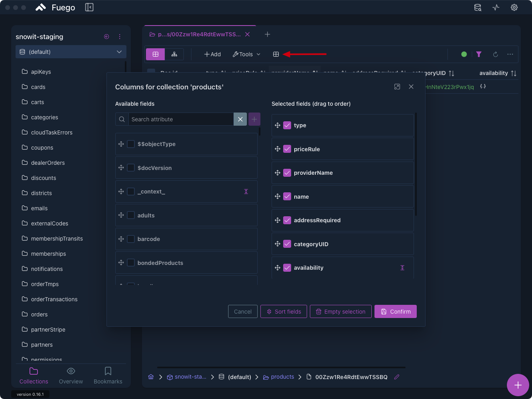Switch to tree hierarchy view mode
Image resolution: width=532 pixels, height=399 pixels.
point(174,54)
